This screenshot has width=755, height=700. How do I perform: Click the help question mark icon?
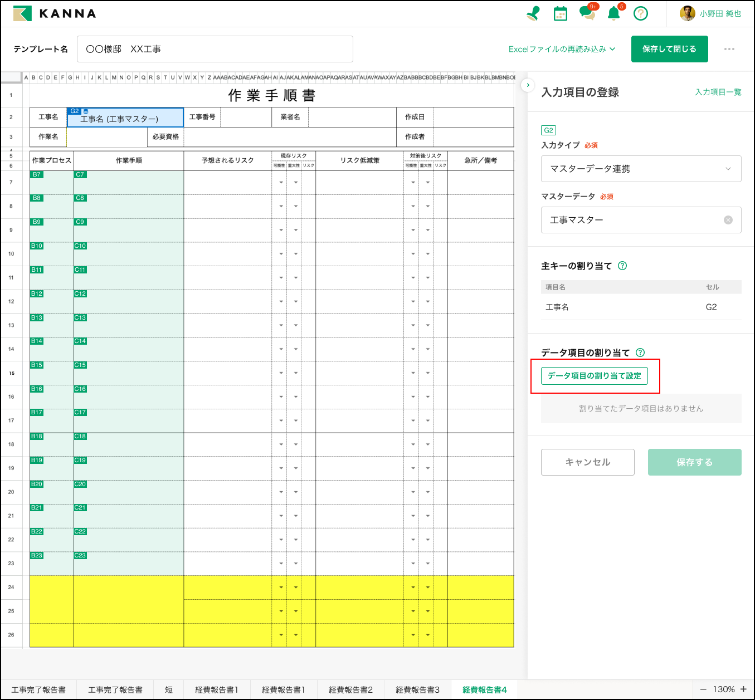641,13
